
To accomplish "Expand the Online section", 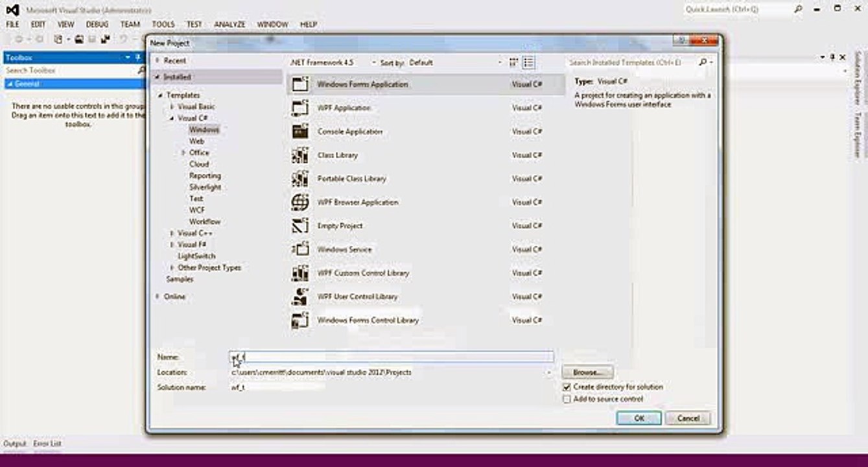I will coord(157,296).
